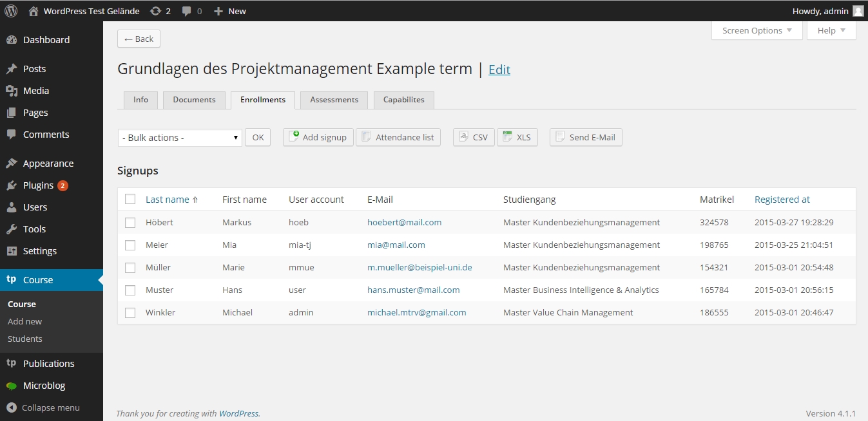Image resolution: width=868 pixels, height=421 pixels.
Task: Select the checkbox next to Winkler
Action: pos(130,313)
